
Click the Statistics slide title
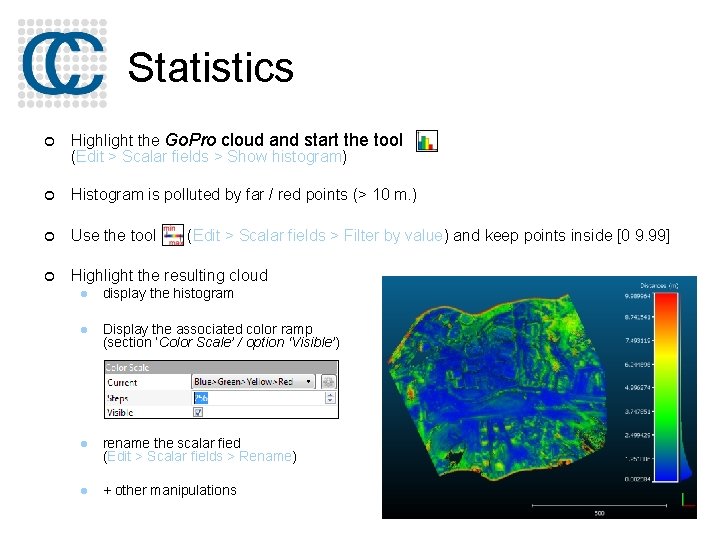coord(210,68)
